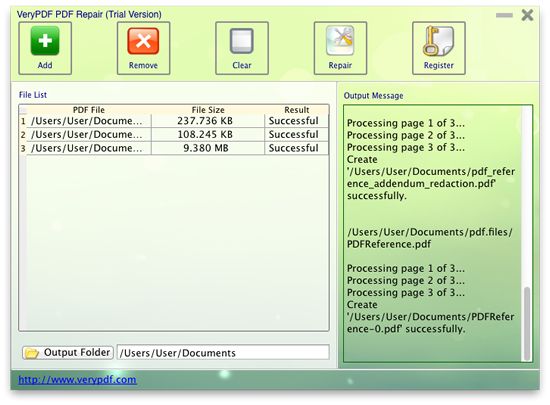Select the third file, 9.380 MB

tap(174, 148)
